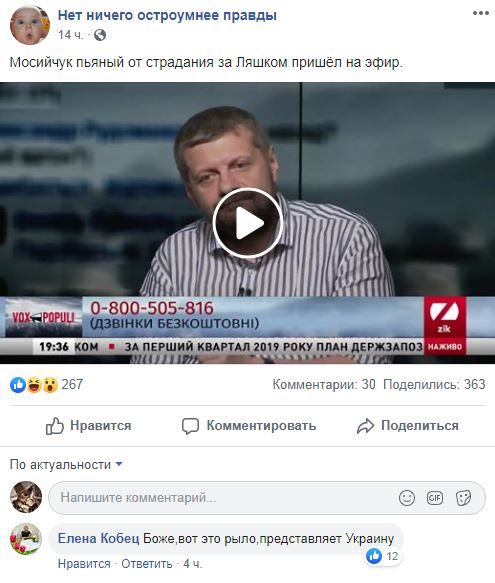Open the GIF picker in comment box
Screen dimensions: 495x583
click(435, 497)
